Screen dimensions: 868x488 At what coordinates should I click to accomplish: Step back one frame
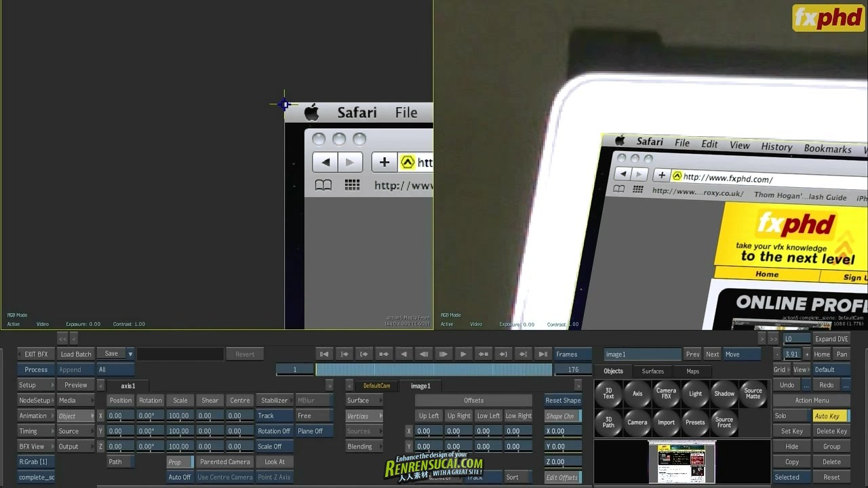(423, 354)
